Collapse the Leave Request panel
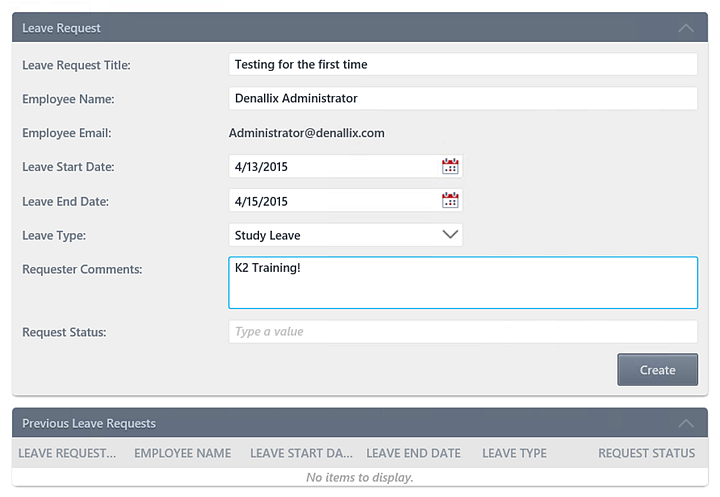 [x=686, y=28]
